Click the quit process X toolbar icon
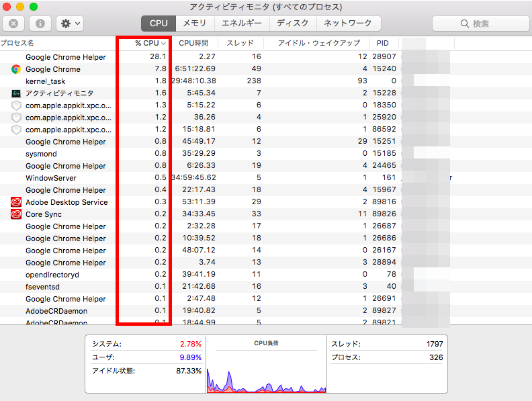The width and height of the screenshot is (532, 401). (13, 24)
